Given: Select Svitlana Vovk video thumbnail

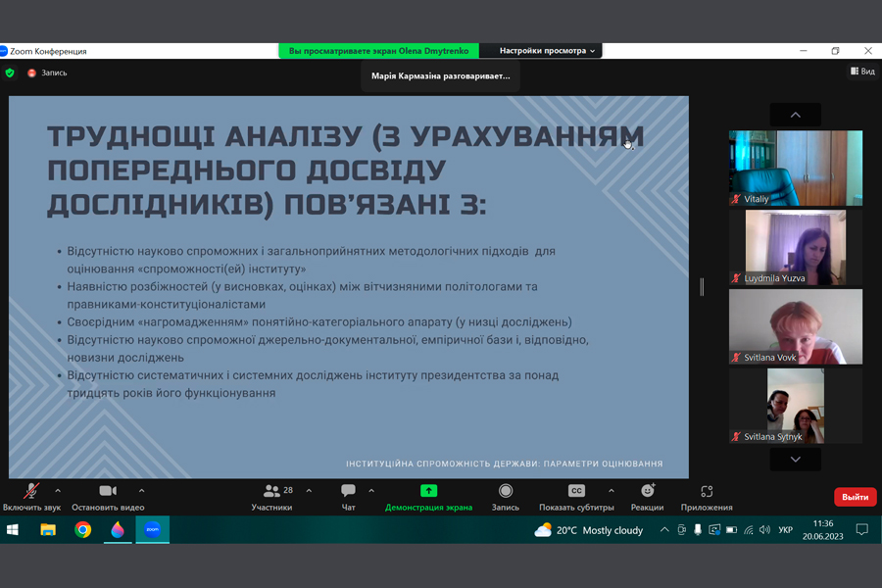Looking at the screenshot, I should (x=796, y=326).
